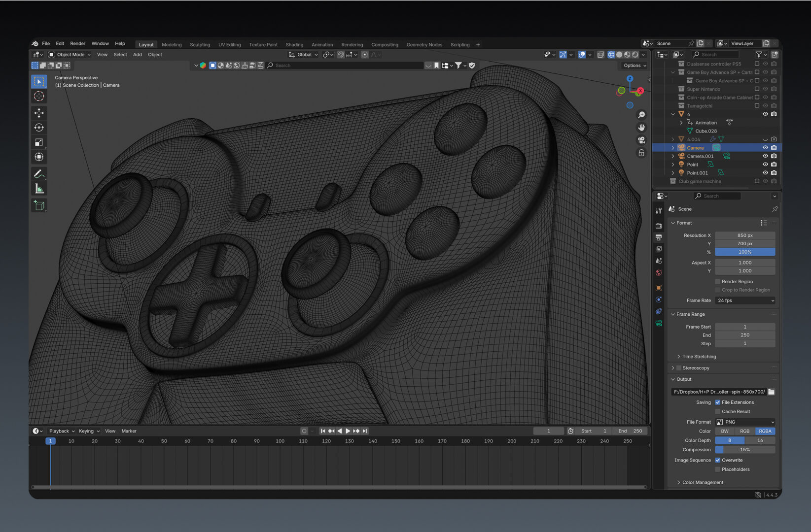Select the Rotate tool

(x=39, y=128)
